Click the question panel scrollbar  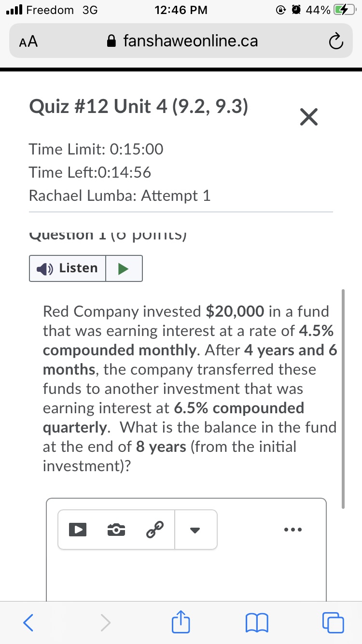coord(343,398)
